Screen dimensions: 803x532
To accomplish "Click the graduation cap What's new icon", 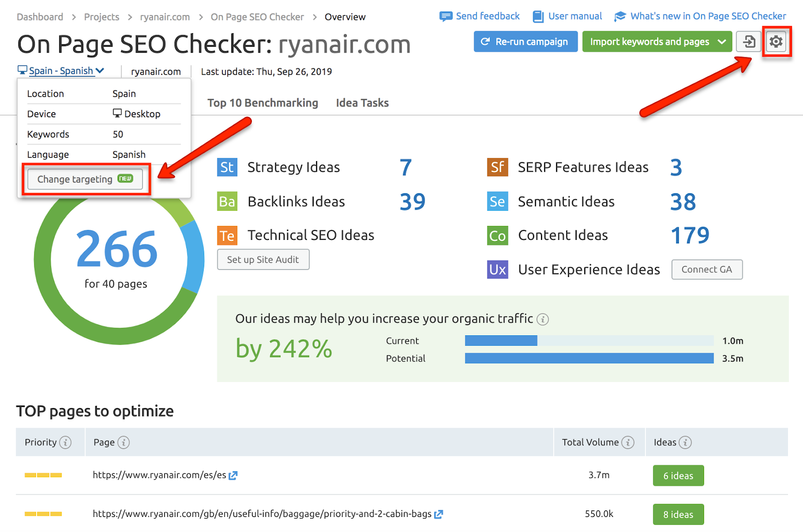I will click(x=620, y=17).
